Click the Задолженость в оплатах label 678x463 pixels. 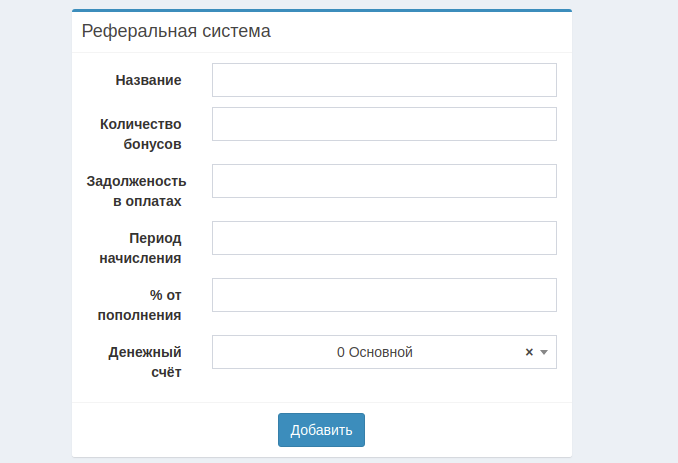coord(136,191)
